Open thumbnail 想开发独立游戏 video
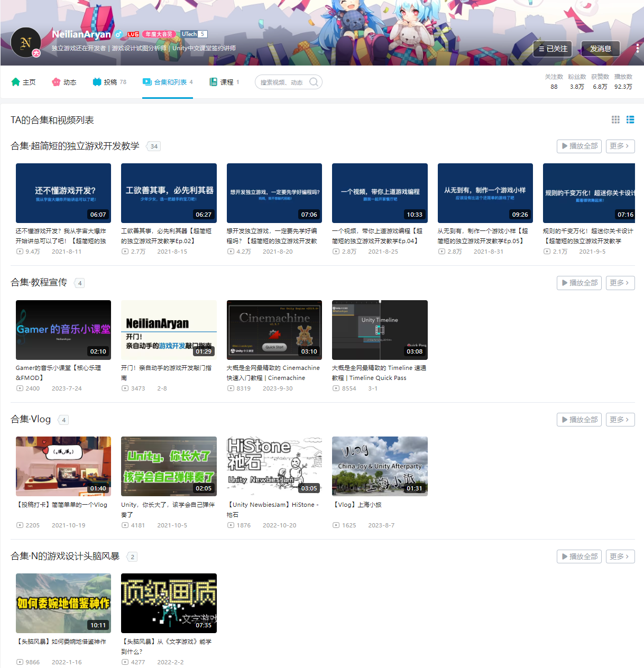Viewport: 644px width, 668px height. (x=274, y=193)
